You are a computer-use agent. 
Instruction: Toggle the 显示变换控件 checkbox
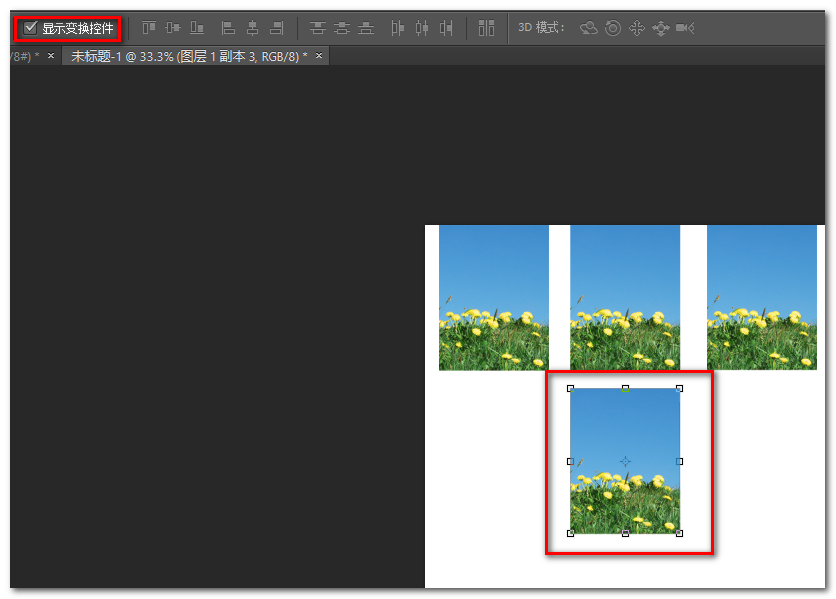[30, 28]
